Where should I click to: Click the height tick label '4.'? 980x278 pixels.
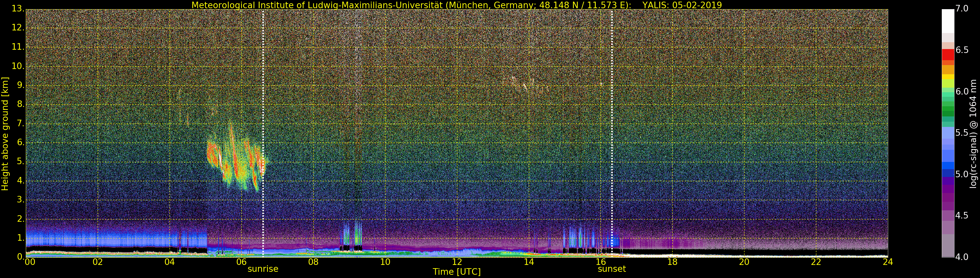pos(21,181)
